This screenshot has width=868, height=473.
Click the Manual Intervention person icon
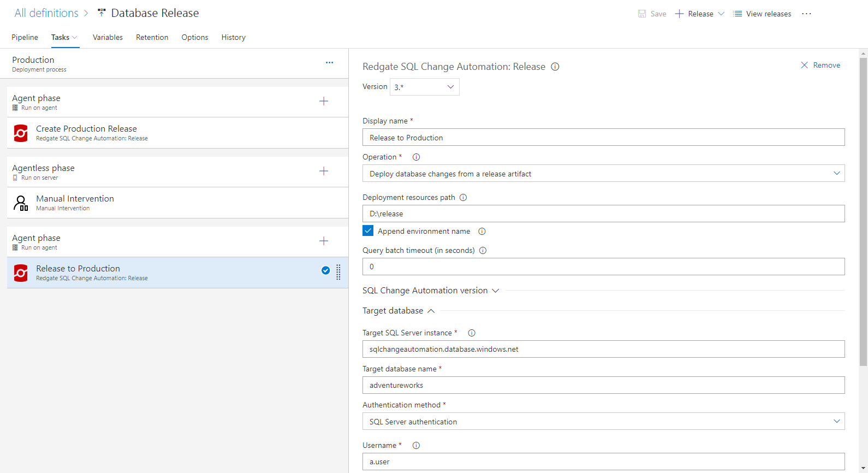pyautogui.click(x=21, y=203)
